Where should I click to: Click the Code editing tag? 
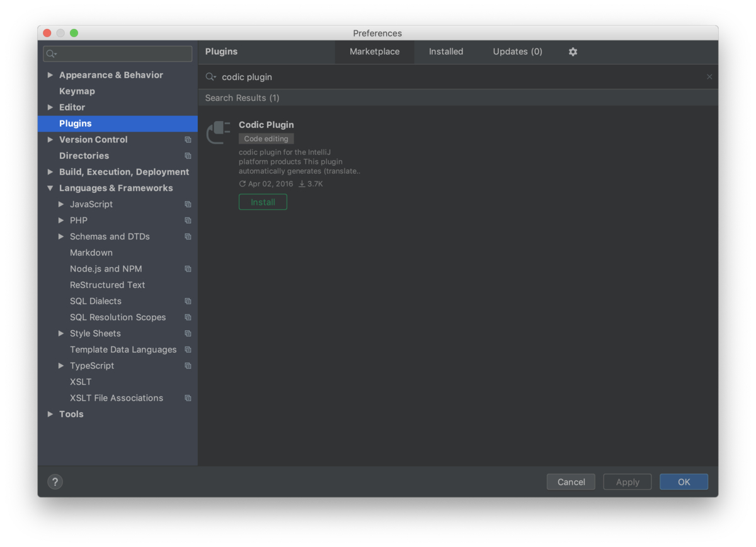pos(266,139)
